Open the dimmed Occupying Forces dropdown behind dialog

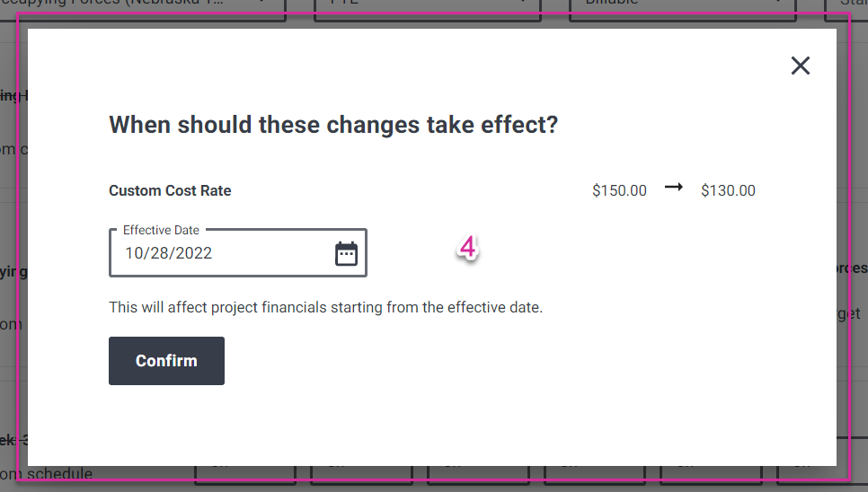click(143, 8)
